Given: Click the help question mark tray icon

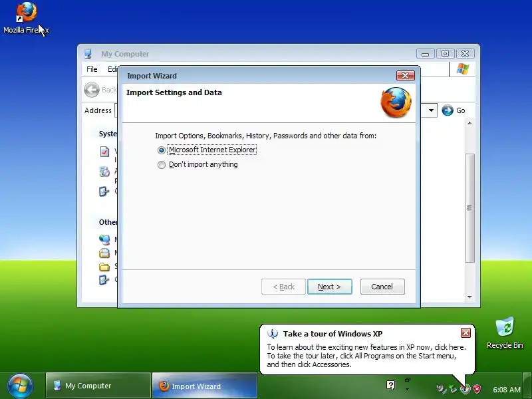Looking at the screenshot, I should tap(390, 385).
